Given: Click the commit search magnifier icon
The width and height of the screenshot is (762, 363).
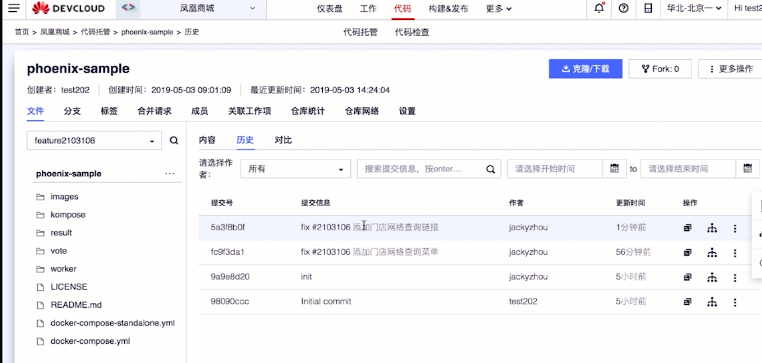Looking at the screenshot, I should [x=491, y=169].
